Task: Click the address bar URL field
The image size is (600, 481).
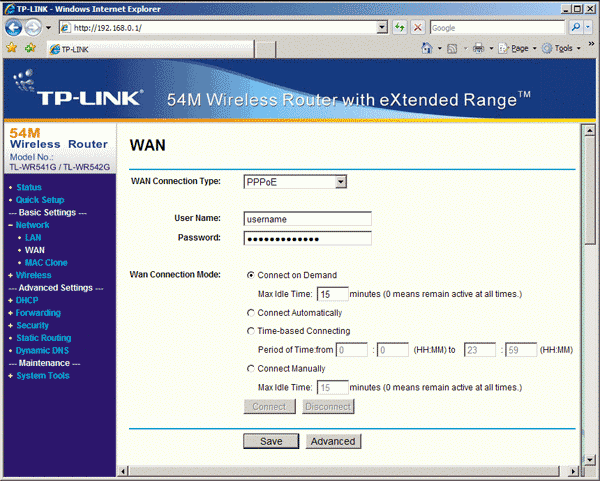Action: coord(218,28)
